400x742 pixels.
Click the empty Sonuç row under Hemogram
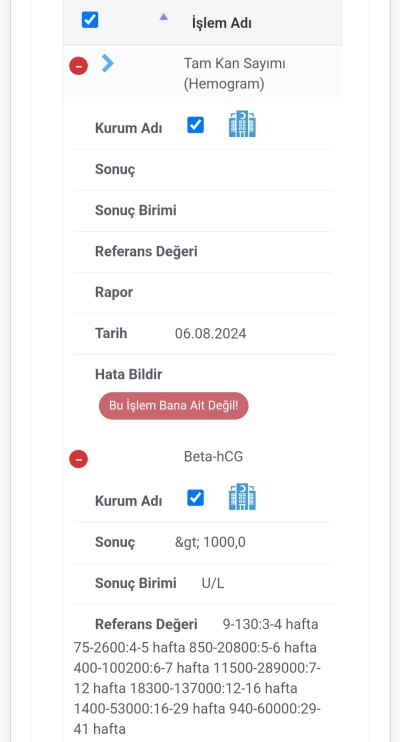pyautogui.click(x=203, y=170)
